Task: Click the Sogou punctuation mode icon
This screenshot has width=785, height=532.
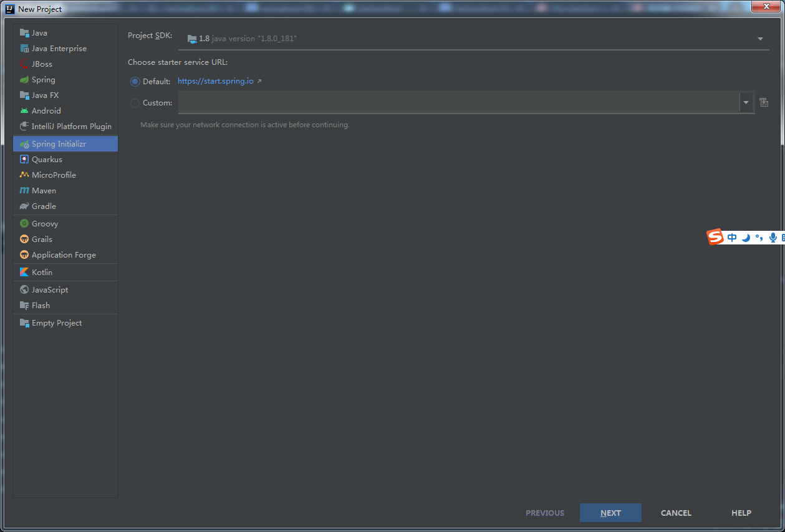Action: (759, 238)
